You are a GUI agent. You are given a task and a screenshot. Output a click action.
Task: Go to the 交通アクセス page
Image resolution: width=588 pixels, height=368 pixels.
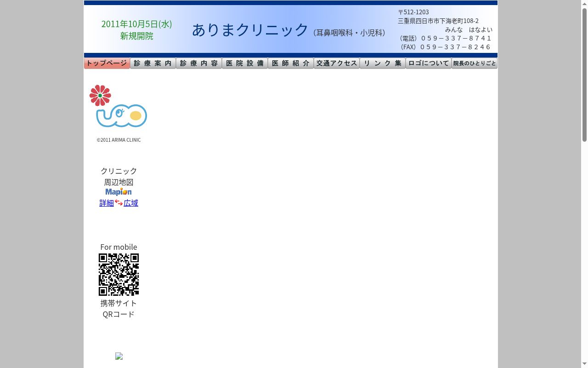337,63
